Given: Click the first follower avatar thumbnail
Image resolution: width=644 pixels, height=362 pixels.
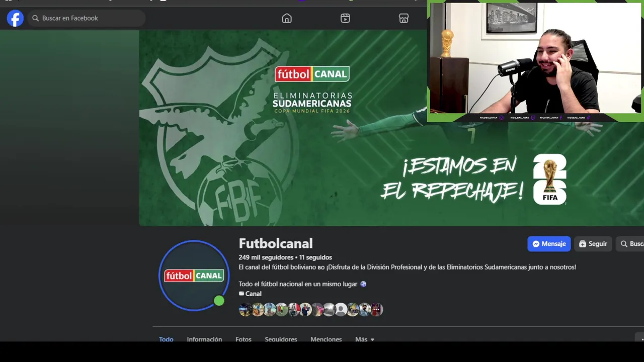Looking at the screenshot, I should pyautogui.click(x=245, y=310).
